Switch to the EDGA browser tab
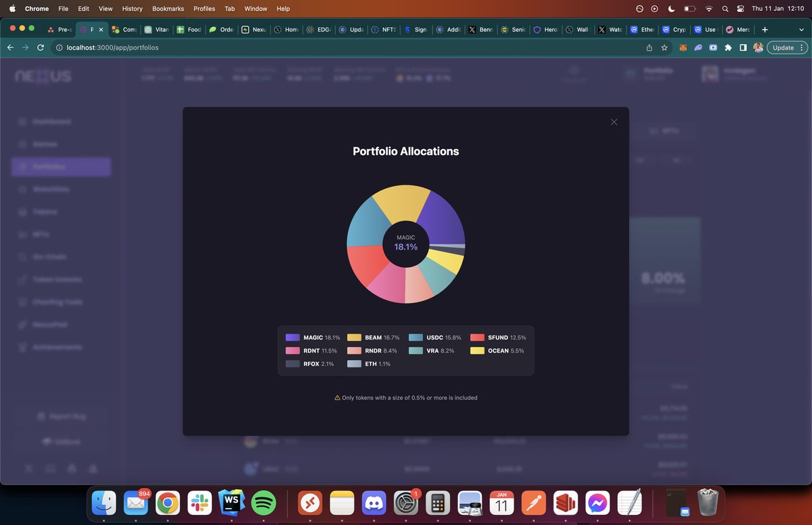 319,30
